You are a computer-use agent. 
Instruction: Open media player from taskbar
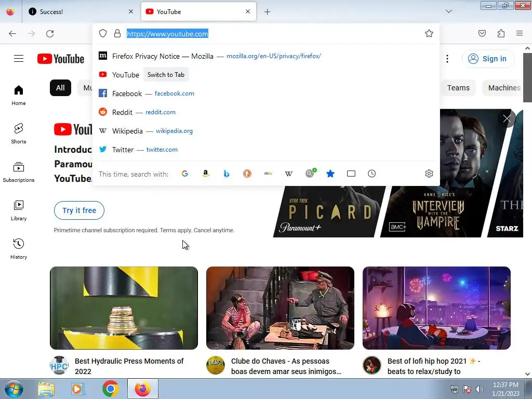click(78, 389)
